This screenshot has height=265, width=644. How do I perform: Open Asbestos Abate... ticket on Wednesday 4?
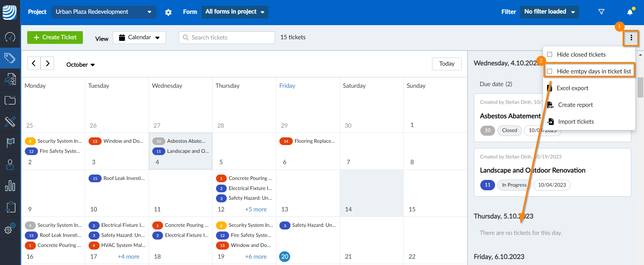click(x=180, y=141)
